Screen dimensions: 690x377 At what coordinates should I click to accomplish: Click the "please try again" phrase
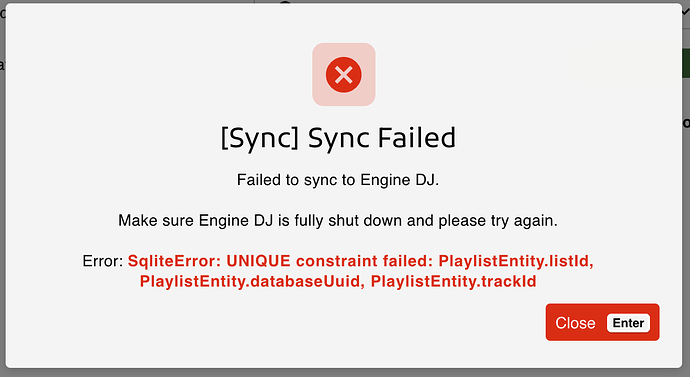498,221
